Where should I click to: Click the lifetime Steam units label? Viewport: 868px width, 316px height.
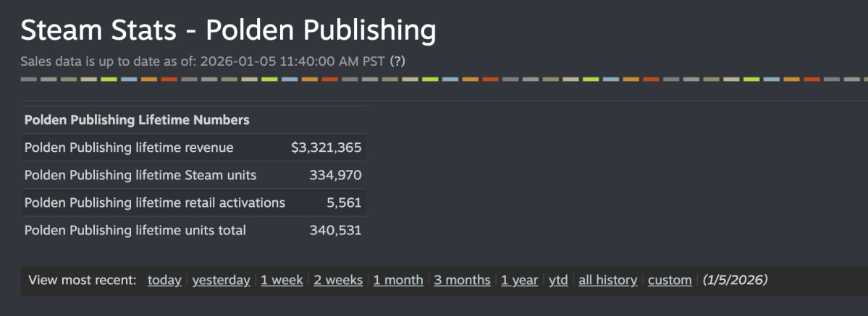pos(140,176)
